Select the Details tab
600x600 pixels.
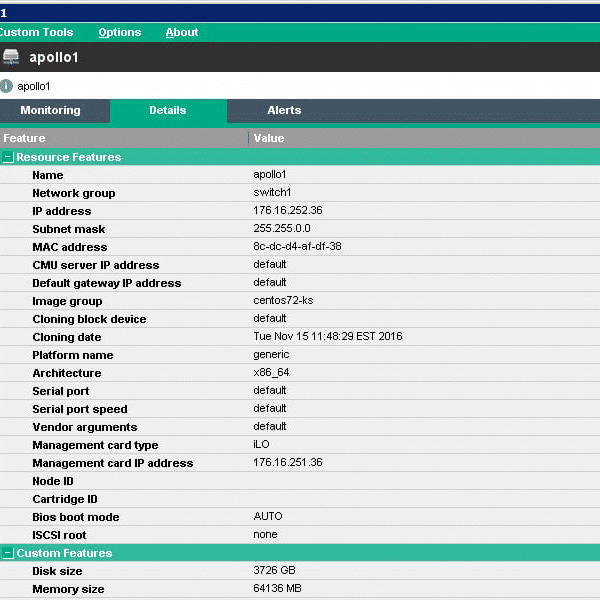pyautogui.click(x=168, y=111)
